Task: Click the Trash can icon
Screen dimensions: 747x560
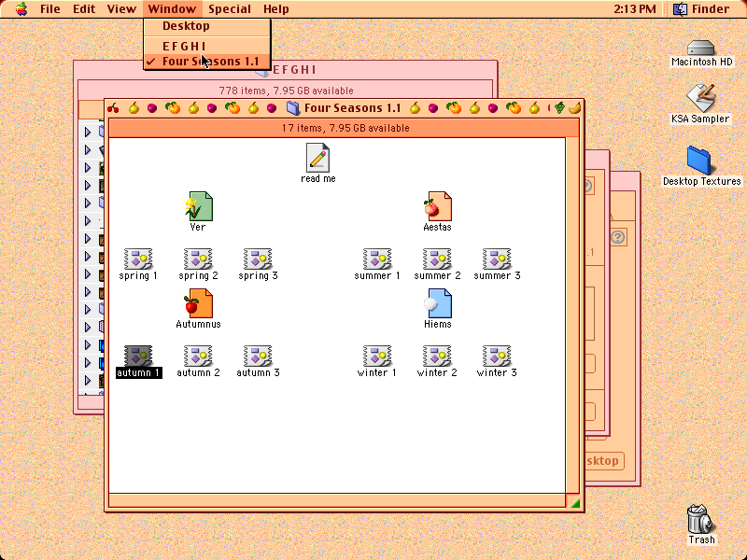Action: 701,519
